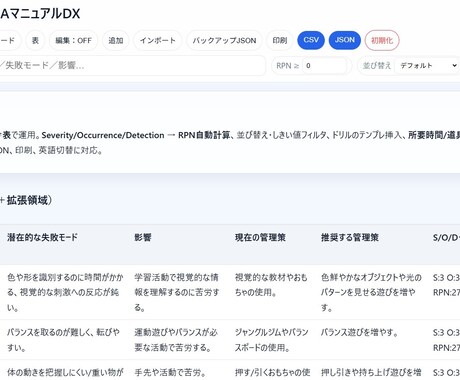
Task: Click the red 初期化 reset button
Action: 382,40
